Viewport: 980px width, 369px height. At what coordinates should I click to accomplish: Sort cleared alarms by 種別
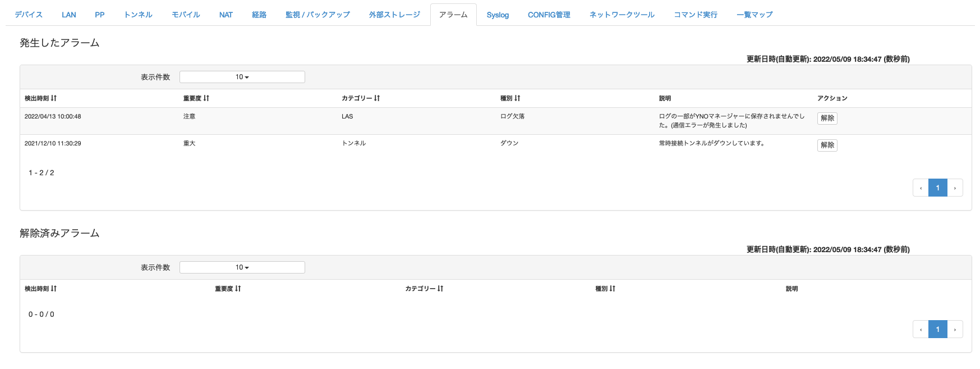coord(605,289)
